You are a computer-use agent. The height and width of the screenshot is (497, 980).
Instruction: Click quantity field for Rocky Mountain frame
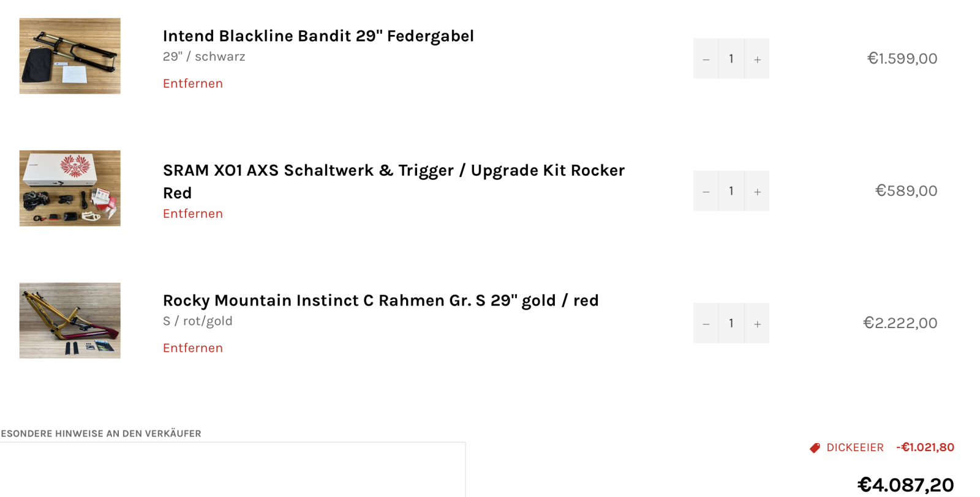point(731,323)
